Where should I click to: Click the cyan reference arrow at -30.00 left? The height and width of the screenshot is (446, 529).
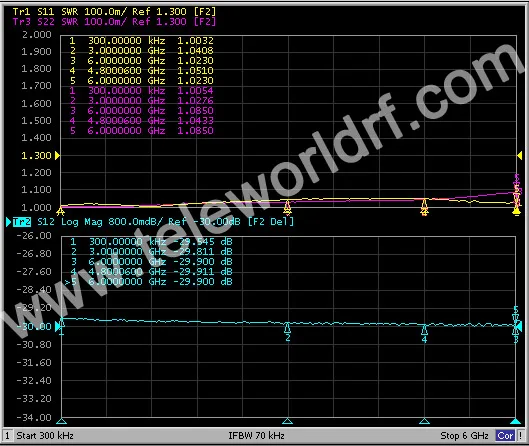(x=58, y=326)
